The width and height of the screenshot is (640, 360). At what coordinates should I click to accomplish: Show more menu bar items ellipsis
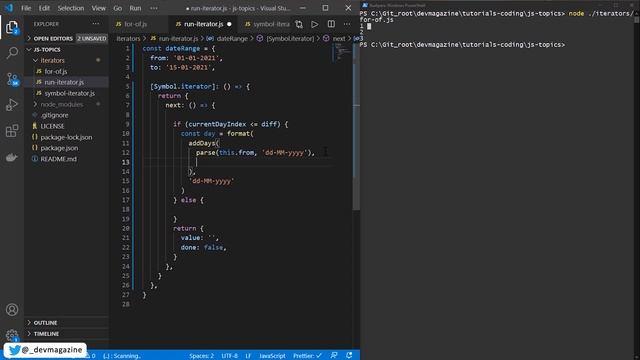point(154,8)
